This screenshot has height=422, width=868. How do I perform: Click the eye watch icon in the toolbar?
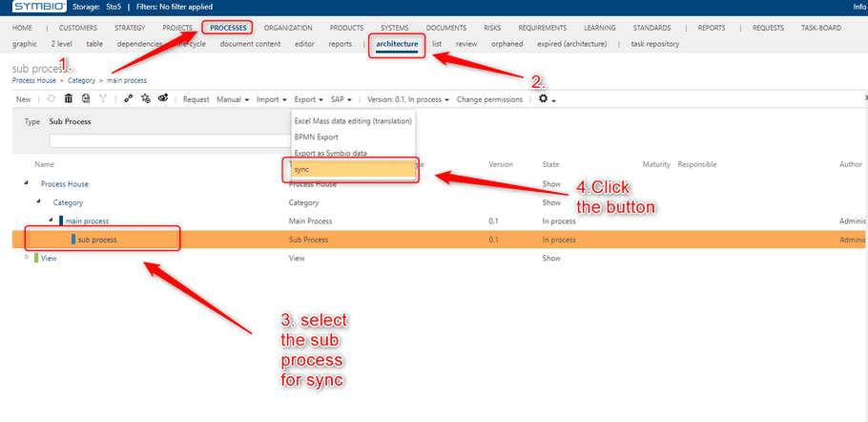pos(163,98)
